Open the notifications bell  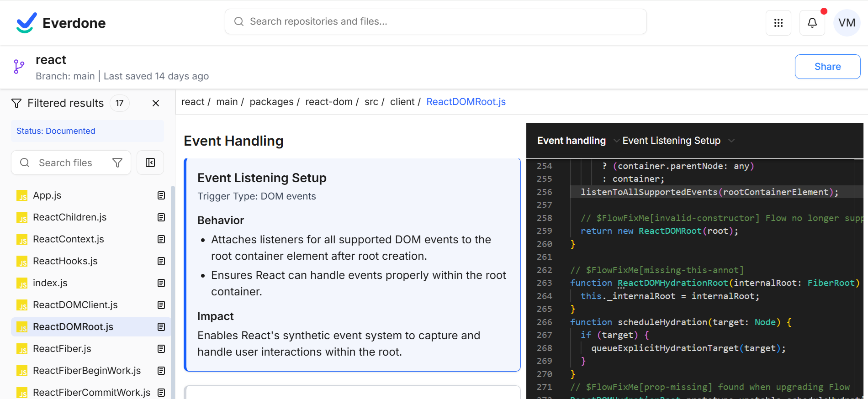812,23
